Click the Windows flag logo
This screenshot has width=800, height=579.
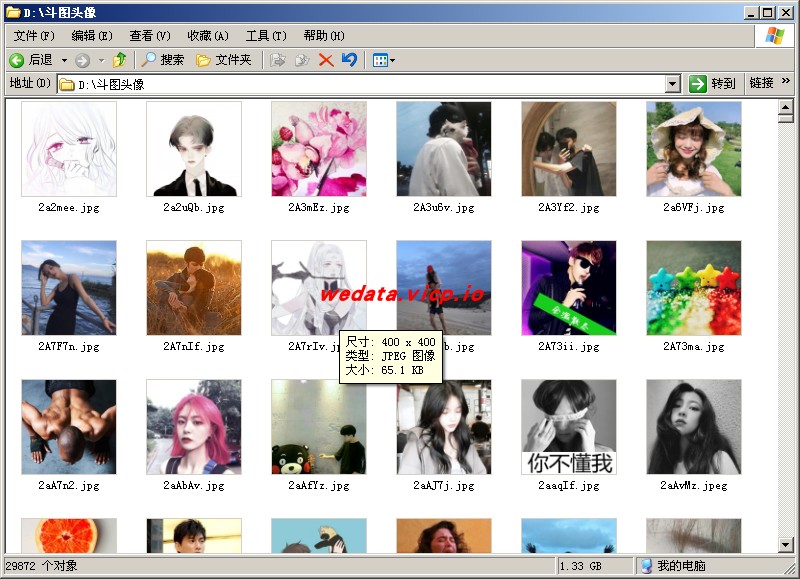point(774,36)
